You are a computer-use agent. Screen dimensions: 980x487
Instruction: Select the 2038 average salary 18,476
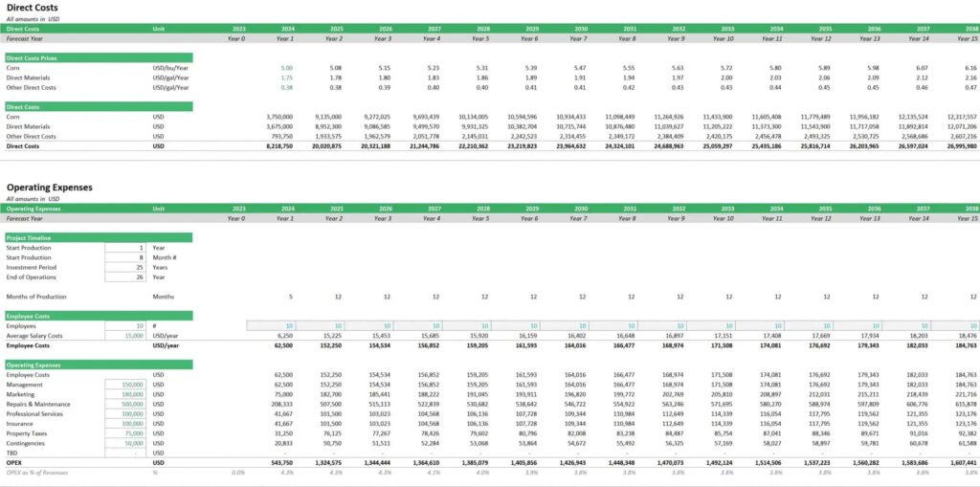click(968, 336)
